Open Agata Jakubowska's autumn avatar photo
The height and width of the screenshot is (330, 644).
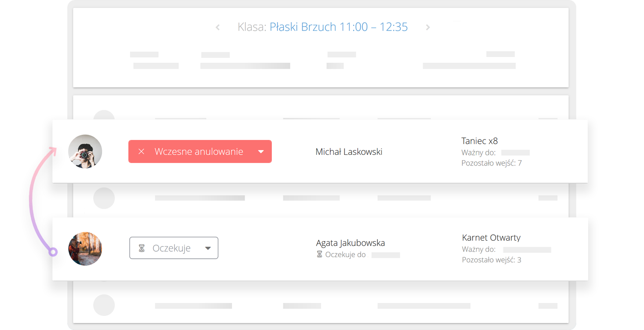coord(85,249)
